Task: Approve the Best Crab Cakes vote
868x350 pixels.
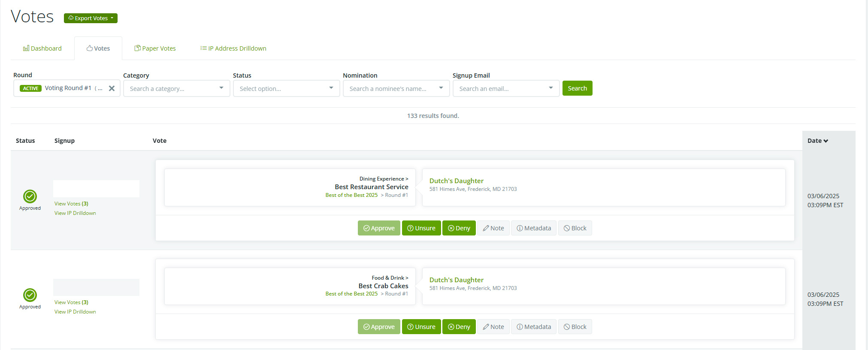Action: pos(379,327)
